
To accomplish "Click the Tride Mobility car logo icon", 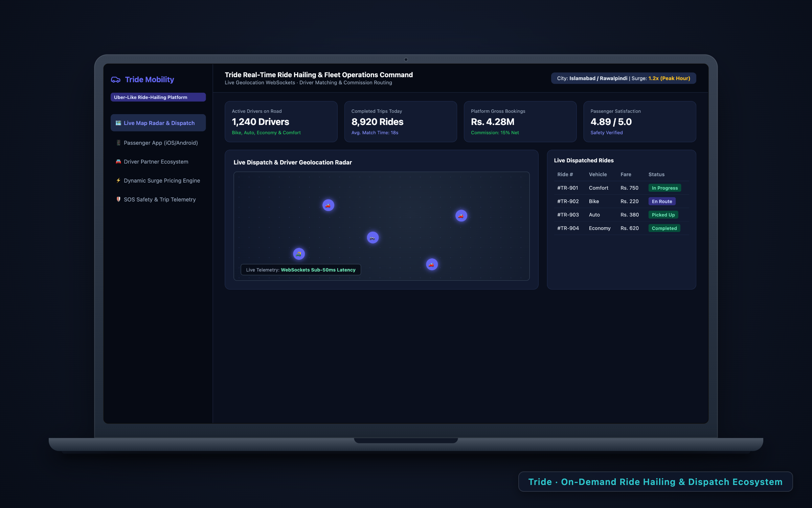I will click(x=116, y=80).
